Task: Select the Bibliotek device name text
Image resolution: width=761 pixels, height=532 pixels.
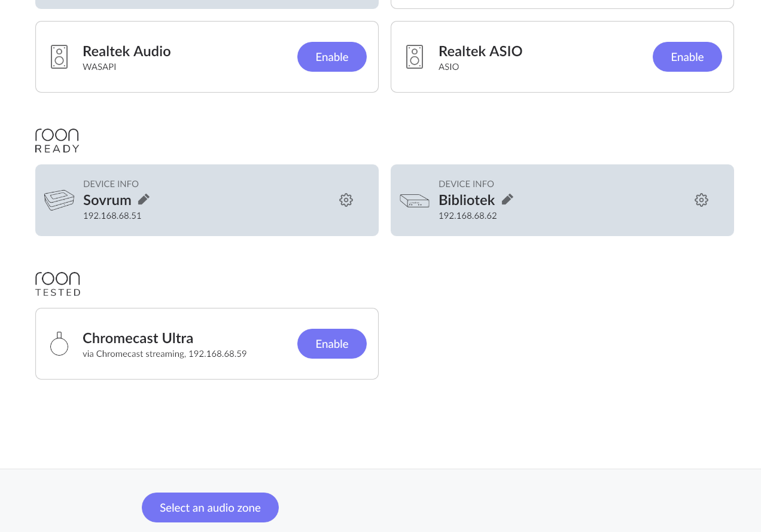Action: (x=467, y=200)
